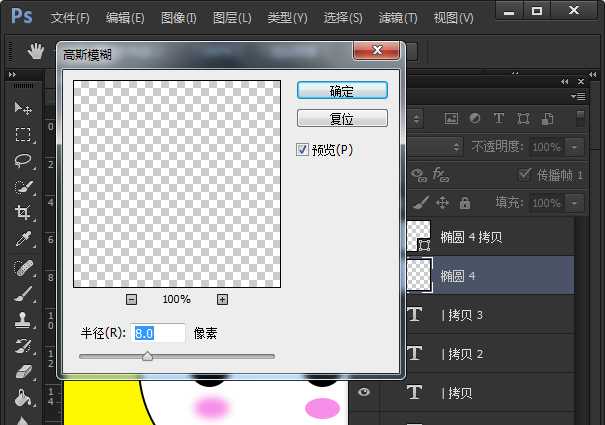Image resolution: width=605 pixels, height=425 pixels.
Task: Click the radius slider handle
Action: [x=148, y=355]
